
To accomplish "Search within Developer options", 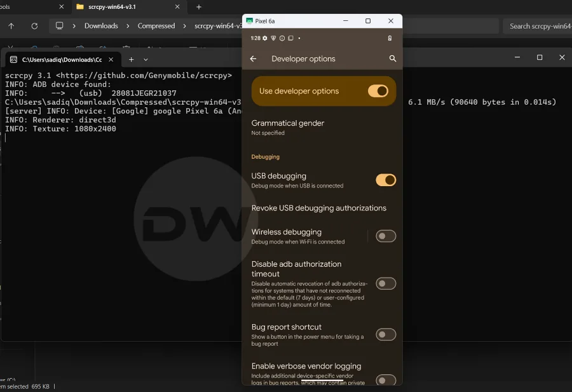I will (393, 58).
